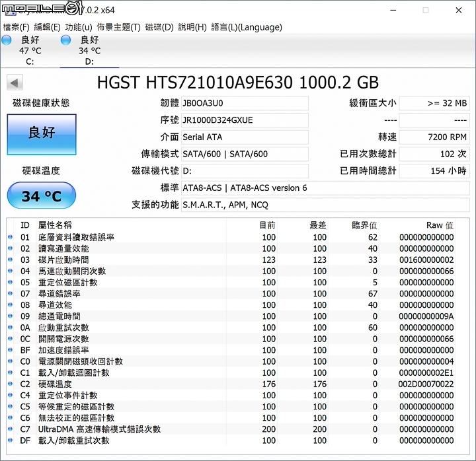Click the 目前 current column header
Screen dimensions: 476x461
tap(268, 225)
